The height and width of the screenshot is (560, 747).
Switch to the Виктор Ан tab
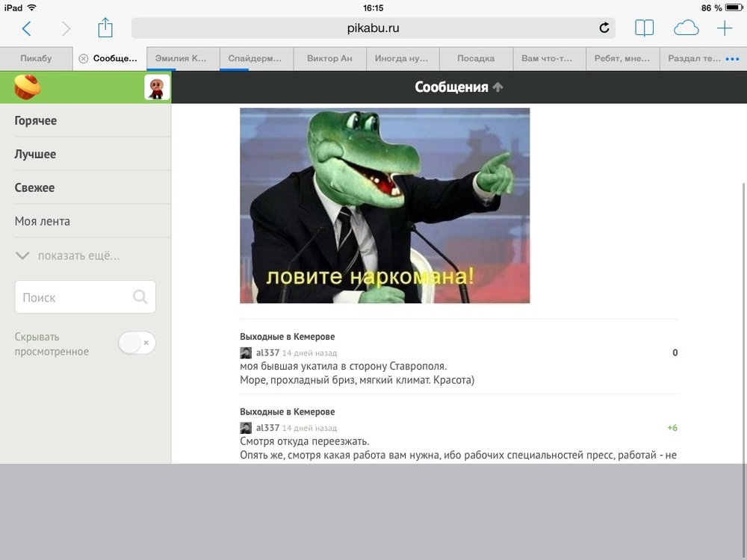[x=329, y=58]
